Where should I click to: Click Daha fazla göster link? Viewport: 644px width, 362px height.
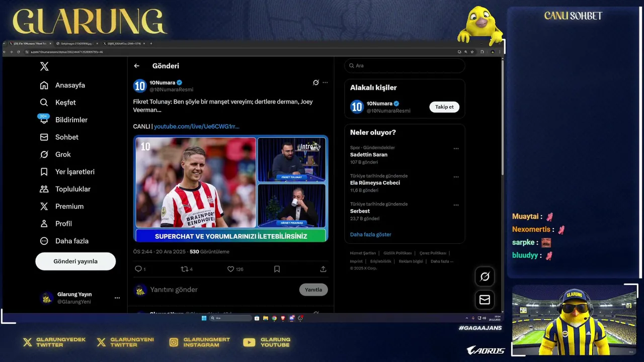370,234
